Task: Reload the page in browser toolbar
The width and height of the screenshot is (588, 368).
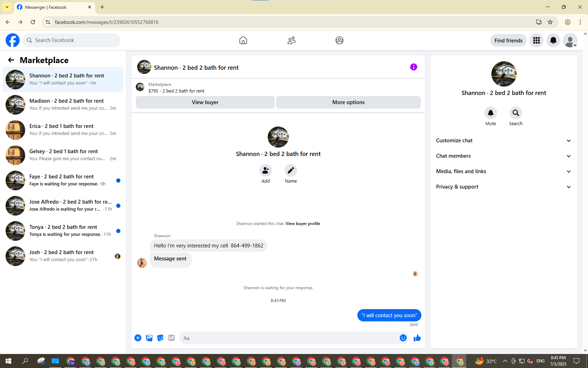Action: coord(33,22)
